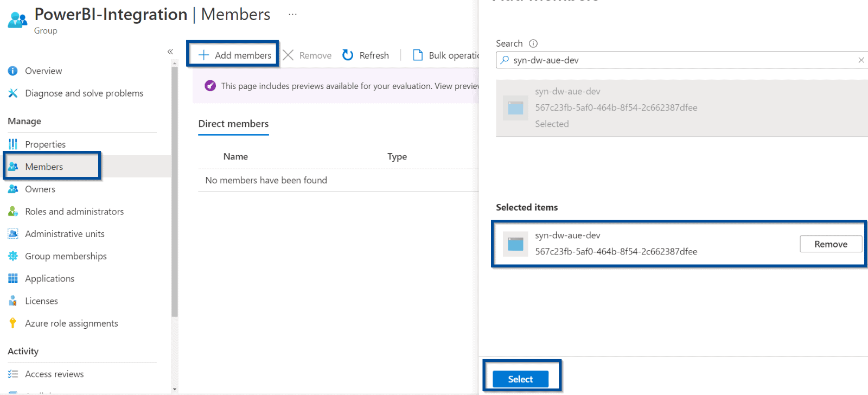Click the Search info icon
The height and width of the screenshot is (395, 868).
[533, 43]
